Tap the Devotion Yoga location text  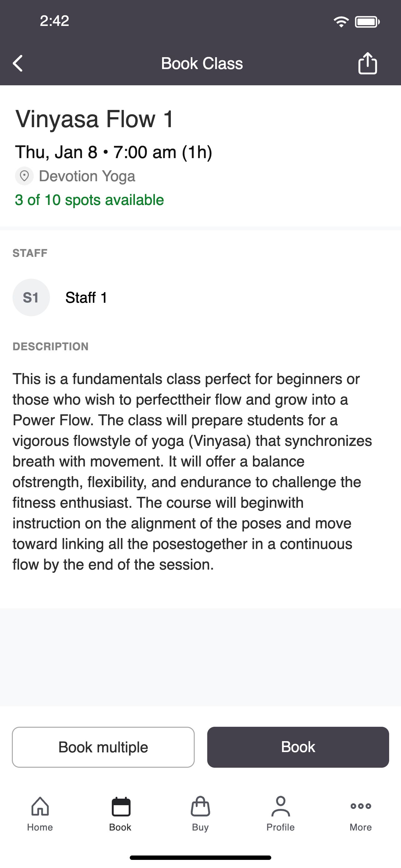(x=87, y=176)
